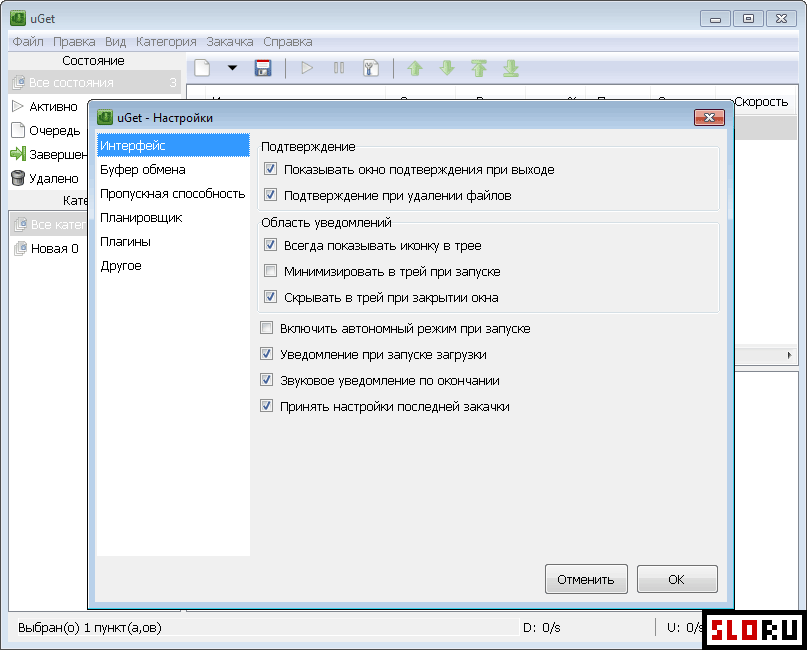Click the 'OK' button
The image size is (807, 650).
pos(677,579)
